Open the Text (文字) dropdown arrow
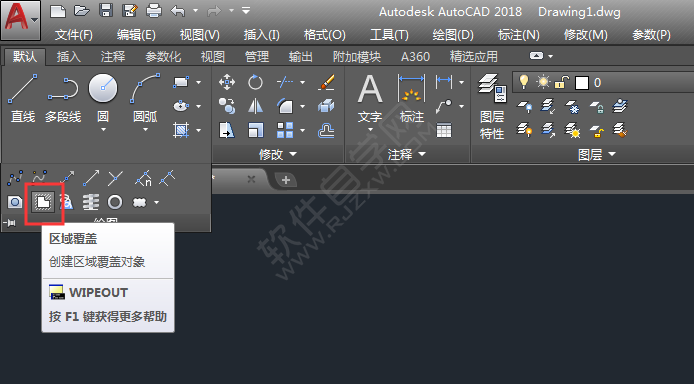 tap(370, 130)
